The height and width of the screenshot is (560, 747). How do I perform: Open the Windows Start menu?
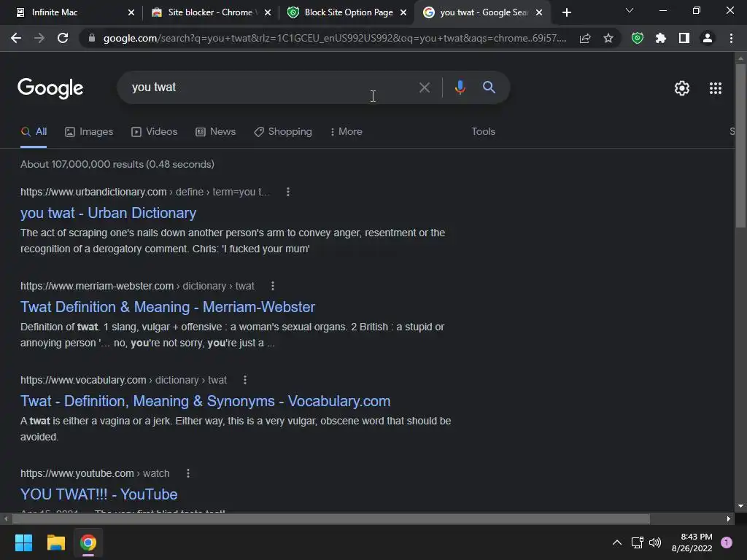23,542
